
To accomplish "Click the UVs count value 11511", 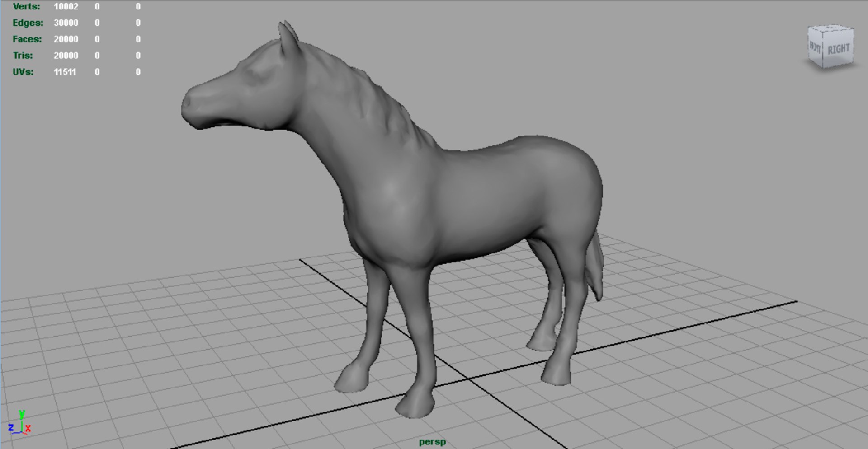I will [x=65, y=72].
